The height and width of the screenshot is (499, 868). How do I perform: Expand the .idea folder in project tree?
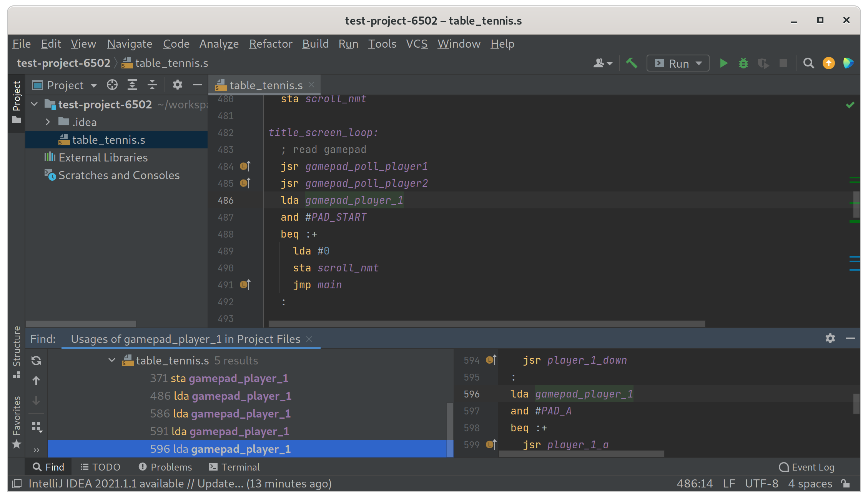click(x=48, y=122)
